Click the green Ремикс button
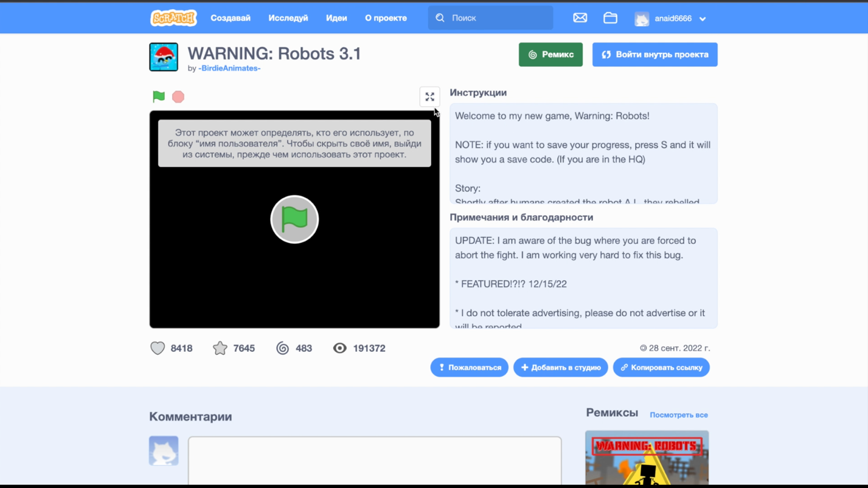Viewport: 868px width, 488px height. coord(550,55)
